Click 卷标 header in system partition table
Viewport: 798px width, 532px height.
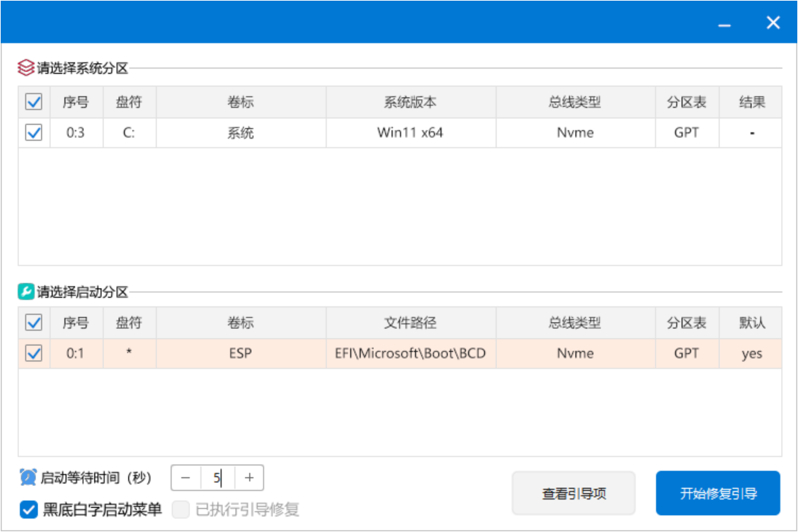coord(241,103)
